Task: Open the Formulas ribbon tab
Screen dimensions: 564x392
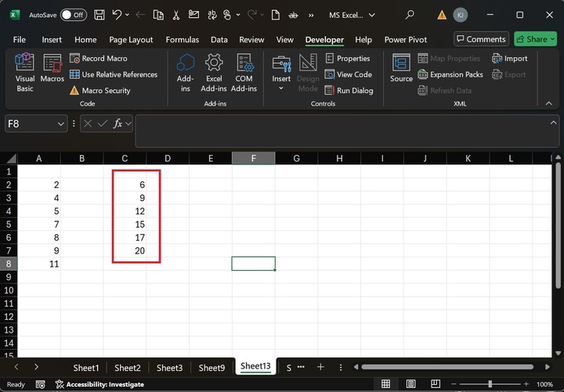Action: (182, 40)
